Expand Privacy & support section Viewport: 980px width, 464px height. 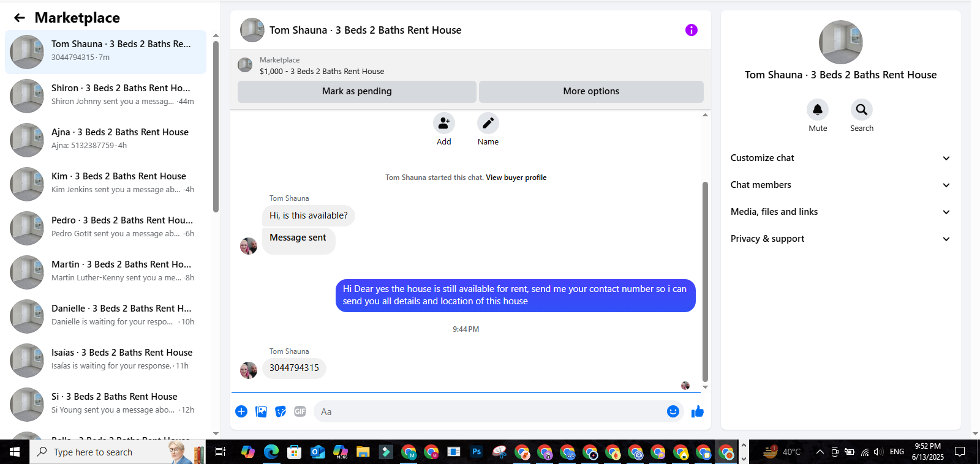840,239
